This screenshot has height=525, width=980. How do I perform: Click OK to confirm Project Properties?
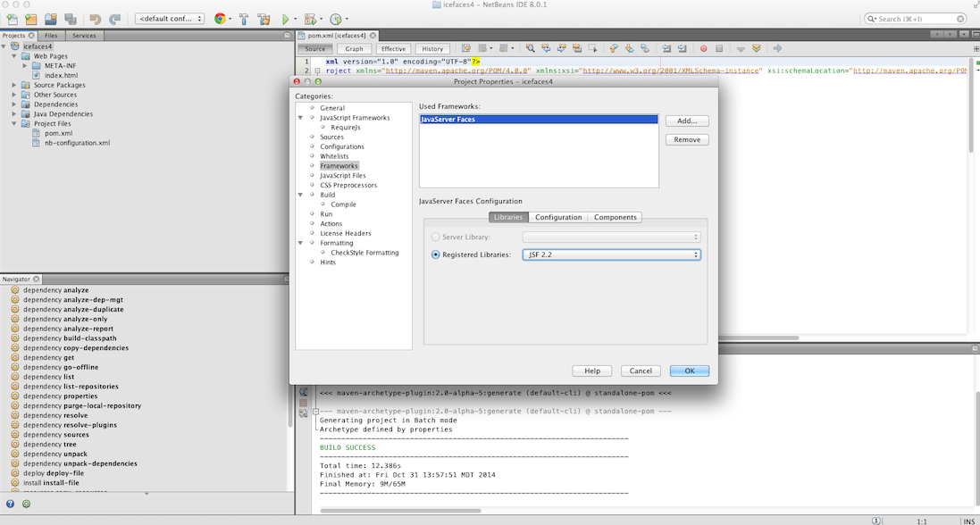pyautogui.click(x=689, y=371)
